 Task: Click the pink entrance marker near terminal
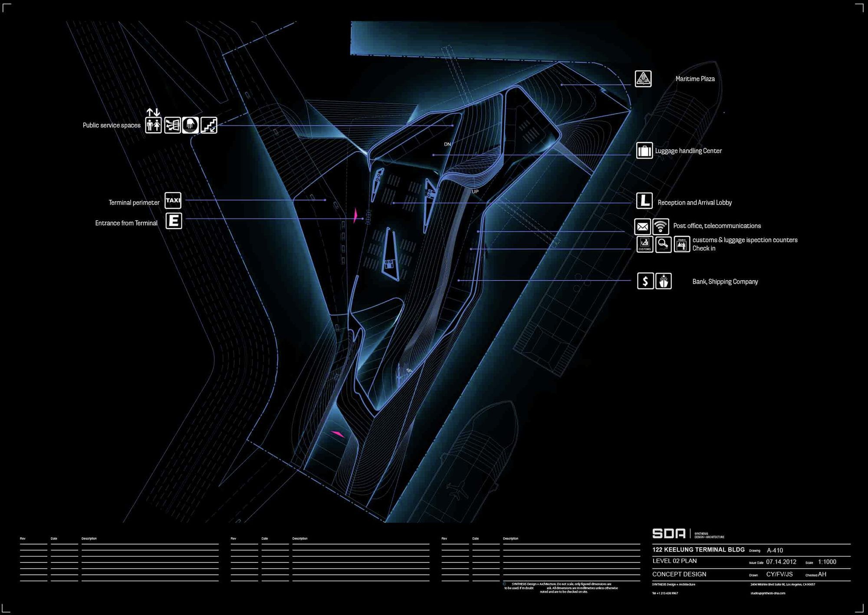[355, 215]
